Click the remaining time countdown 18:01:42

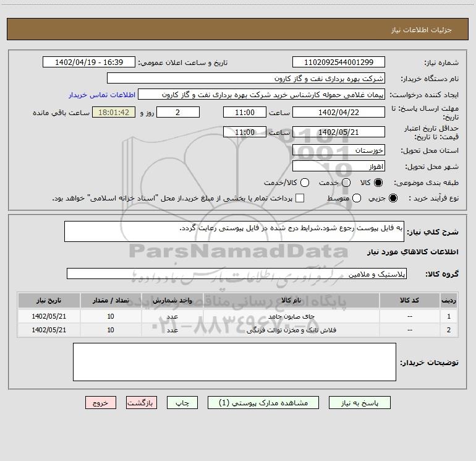(x=114, y=112)
